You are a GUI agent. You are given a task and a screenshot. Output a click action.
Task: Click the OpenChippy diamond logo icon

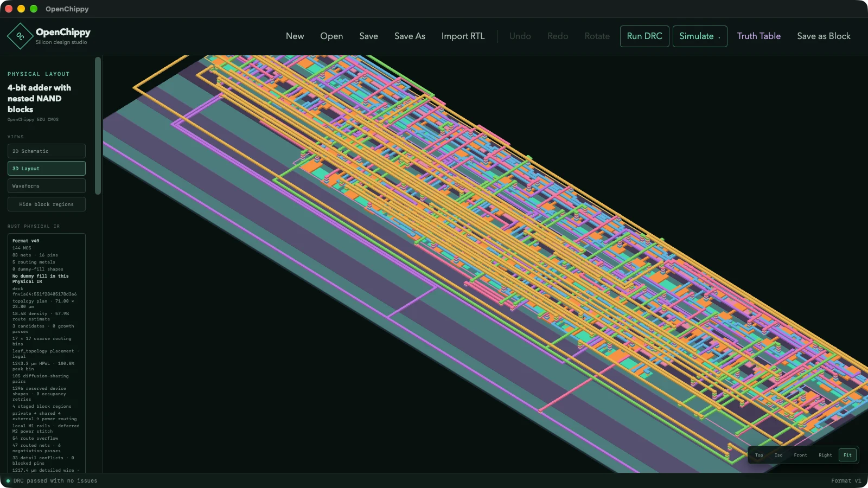[x=20, y=36]
